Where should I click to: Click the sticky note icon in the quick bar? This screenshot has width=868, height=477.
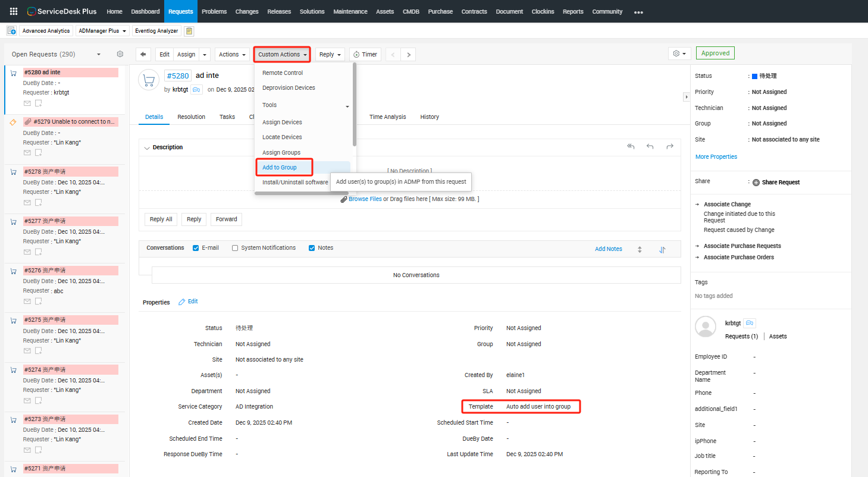click(x=189, y=31)
